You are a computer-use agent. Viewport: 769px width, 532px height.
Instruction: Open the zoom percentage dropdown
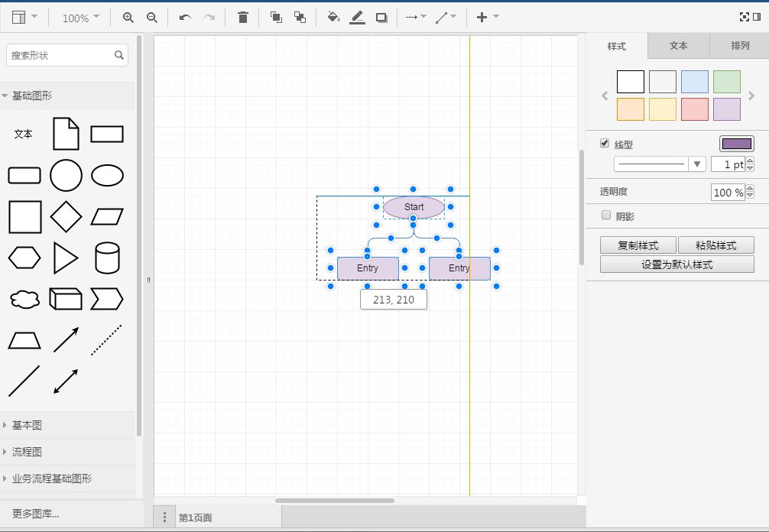tap(79, 16)
